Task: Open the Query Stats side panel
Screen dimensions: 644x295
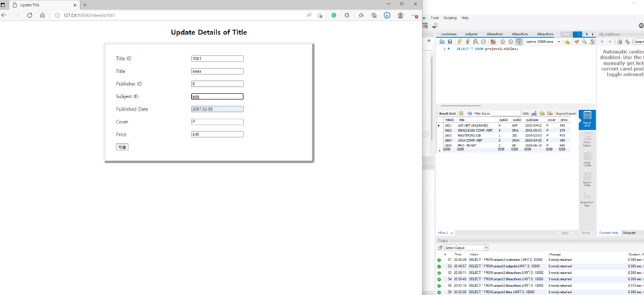Action: click(587, 180)
